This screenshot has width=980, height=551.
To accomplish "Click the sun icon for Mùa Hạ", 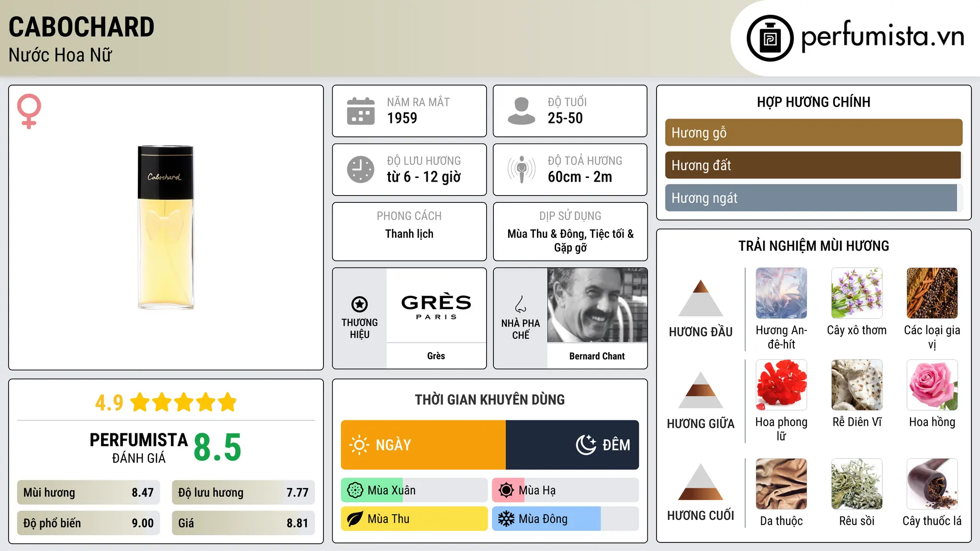I will point(506,490).
